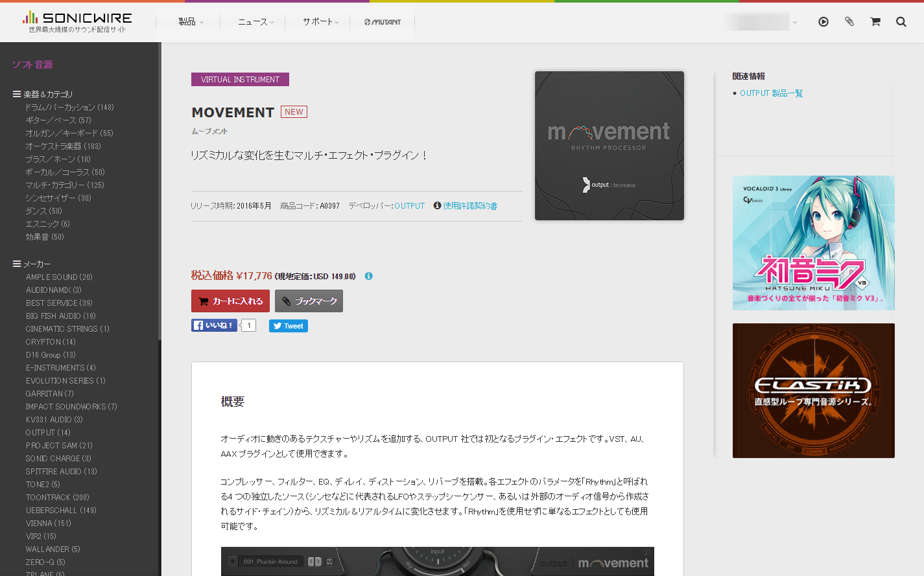Viewport: 924px width, 576px height.
Task: Click the hamburger icon beside メーカー
Action: [17, 264]
